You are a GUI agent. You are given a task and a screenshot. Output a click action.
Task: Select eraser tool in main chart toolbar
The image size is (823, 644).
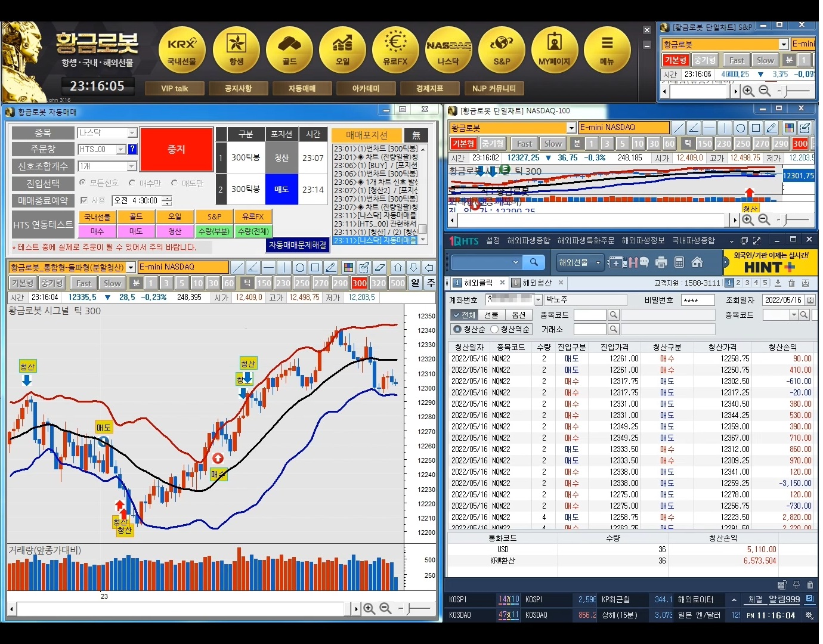pos(380,267)
